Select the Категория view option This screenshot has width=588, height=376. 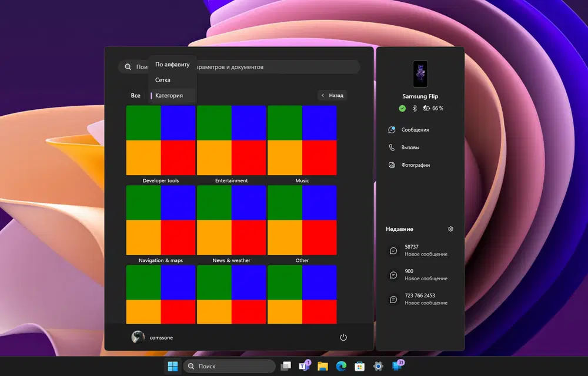tap(172, 96)
